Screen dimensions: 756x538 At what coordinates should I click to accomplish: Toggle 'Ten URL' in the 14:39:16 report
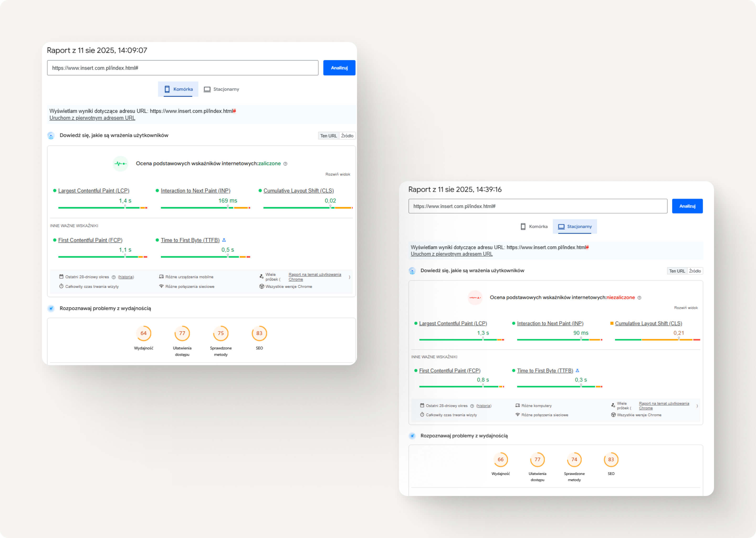coord(677,271)
